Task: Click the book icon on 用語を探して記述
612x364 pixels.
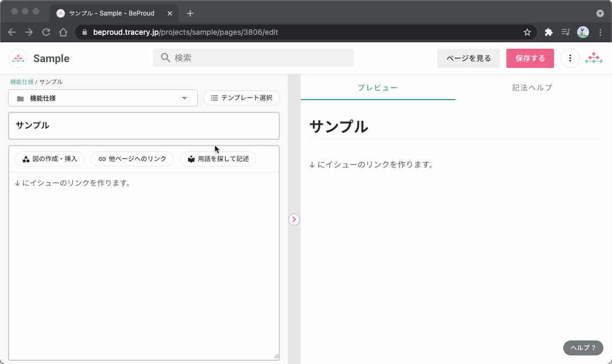Action: [191, 158]
